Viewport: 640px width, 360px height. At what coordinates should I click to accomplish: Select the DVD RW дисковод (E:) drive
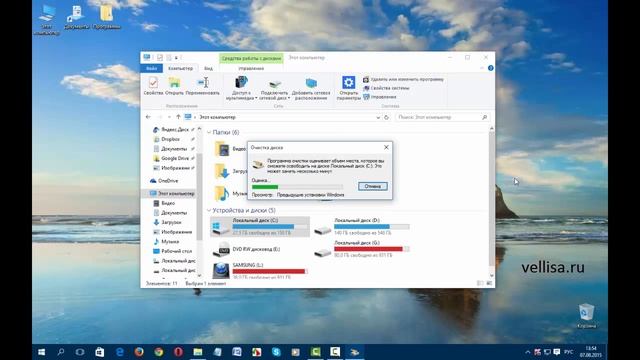(x=247, y=249)
